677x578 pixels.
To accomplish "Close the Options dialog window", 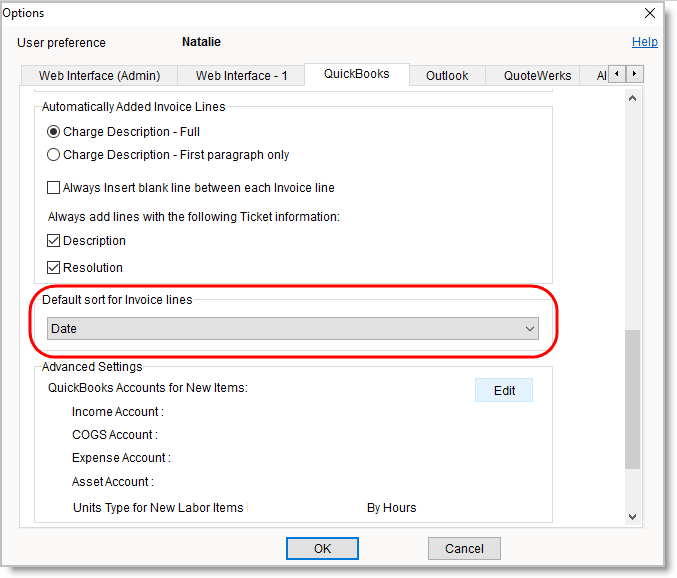I will (x=650, y=14).
